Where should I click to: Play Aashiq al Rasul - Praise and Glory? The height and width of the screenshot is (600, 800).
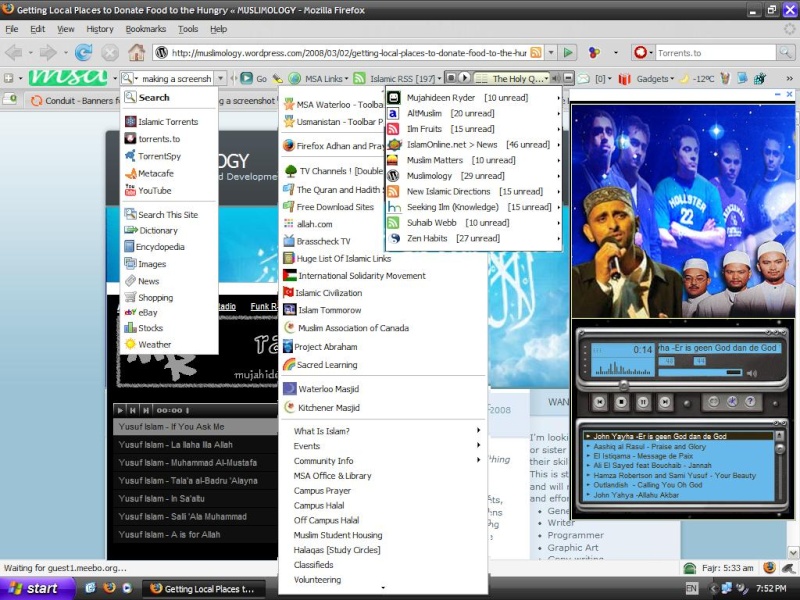(x=649, y=446)
